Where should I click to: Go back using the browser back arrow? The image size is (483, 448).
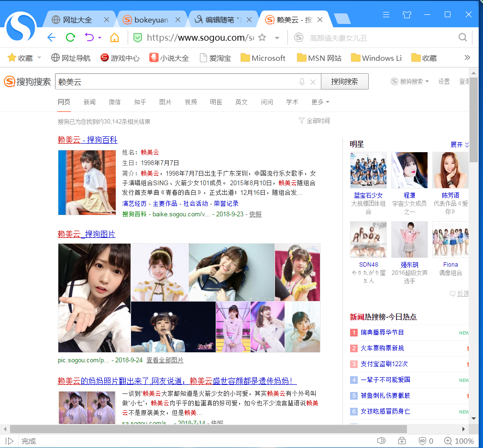[52, 38]
